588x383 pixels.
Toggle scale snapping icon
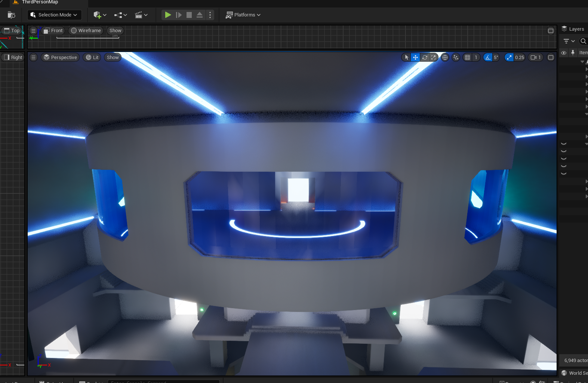pos(509,57)
